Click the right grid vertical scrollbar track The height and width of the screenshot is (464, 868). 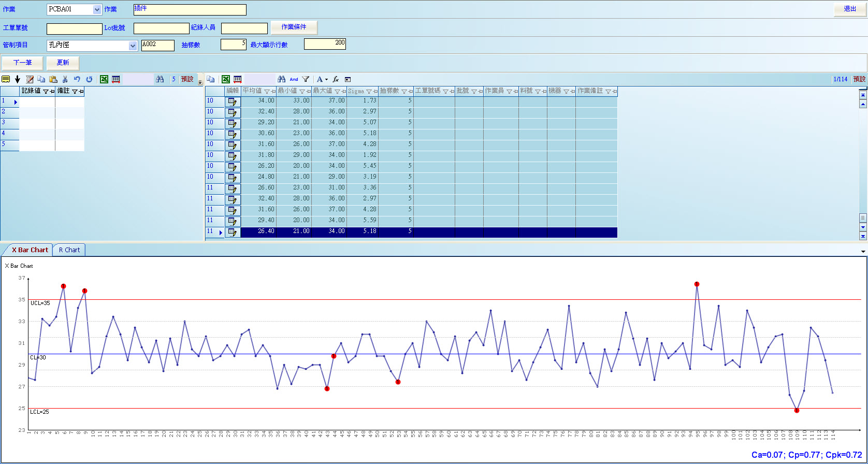pos(862,161)
